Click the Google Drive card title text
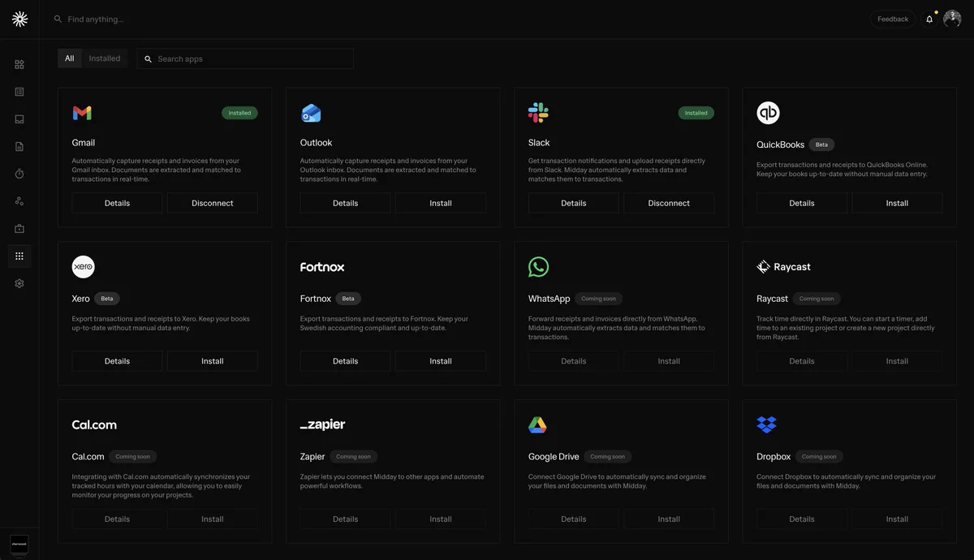The image size is (974, 560). point(554,457)
